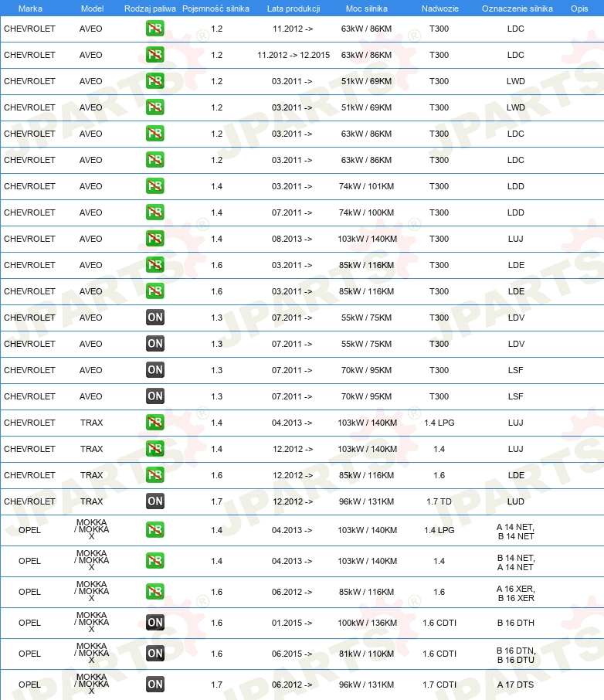Select the '1.7 CDTI' body cell
The height and width of the screenshot is (700, 604).
coord(439,685)
